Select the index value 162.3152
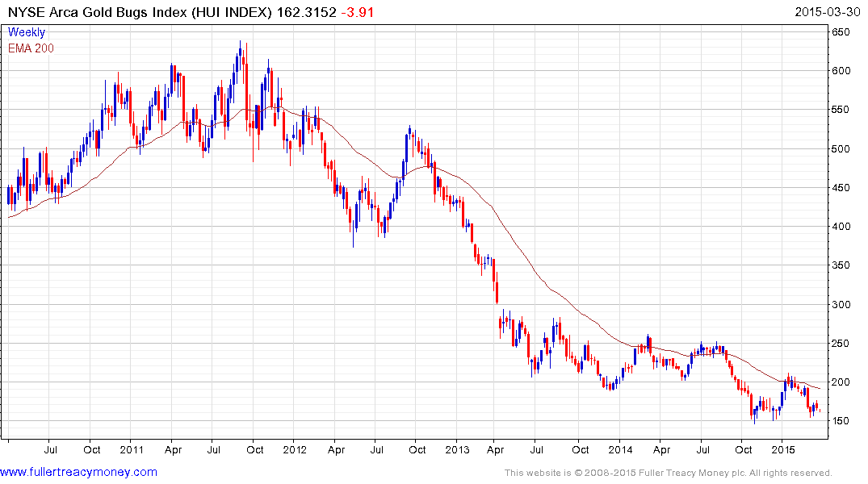Viewport: 868px width, 484px height. pos(306,12)
